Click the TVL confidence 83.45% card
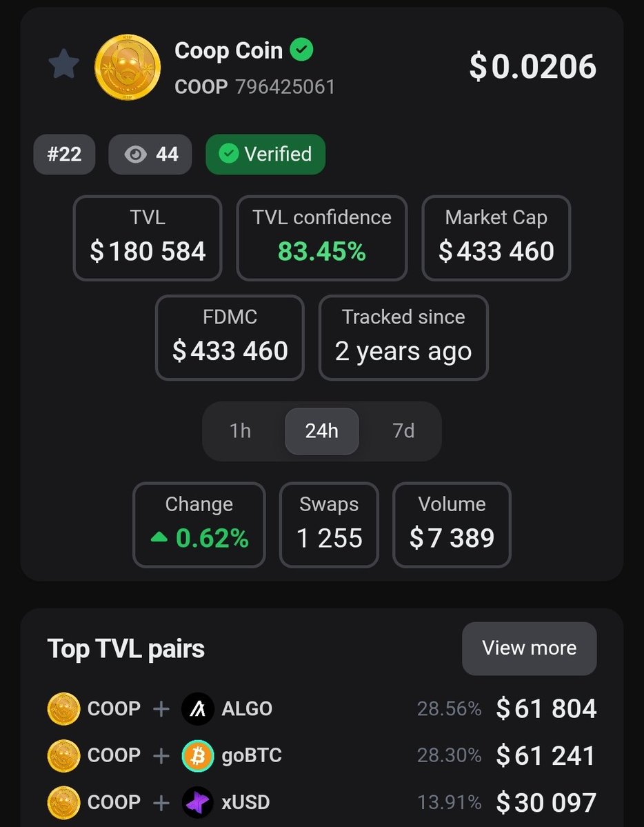The height and width of the screenshot is (827, 644). pyautogui.click(x=322, y=238)
